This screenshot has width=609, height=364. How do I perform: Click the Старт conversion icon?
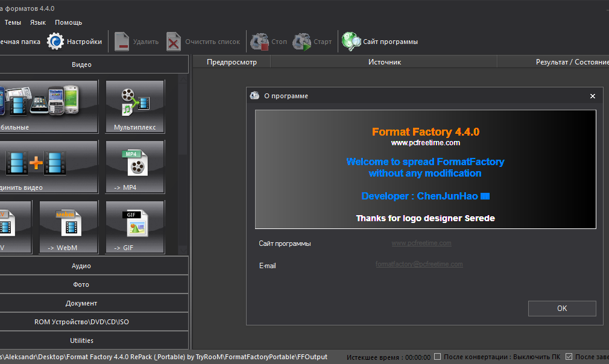point(301,42)
